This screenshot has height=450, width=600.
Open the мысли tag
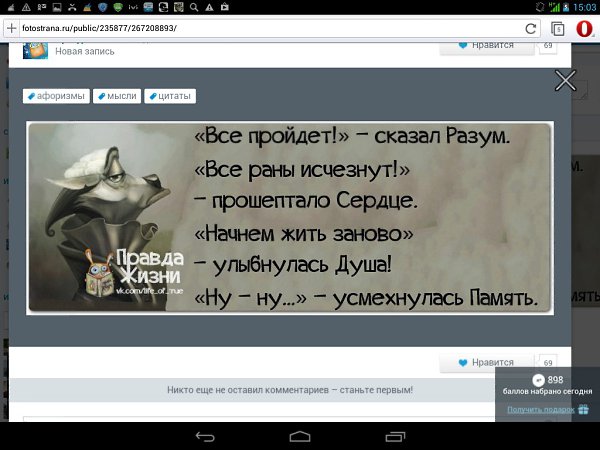coord(117,96)
